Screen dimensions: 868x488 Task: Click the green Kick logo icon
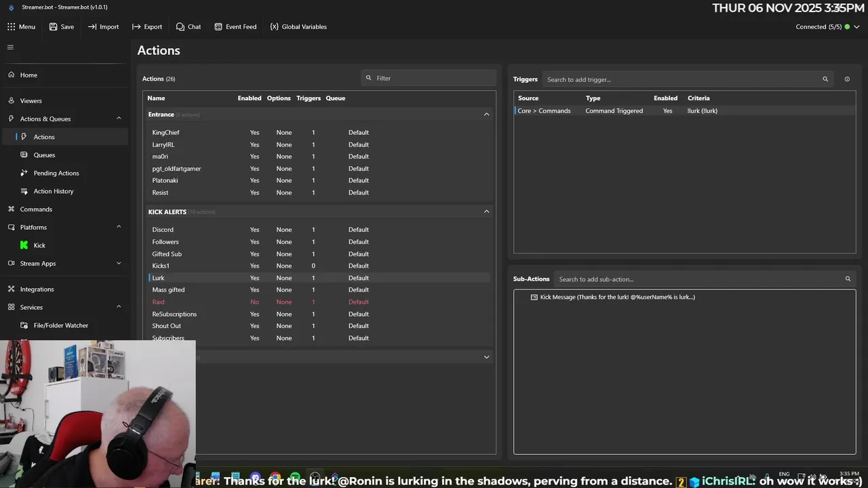(x=24, y=245)
